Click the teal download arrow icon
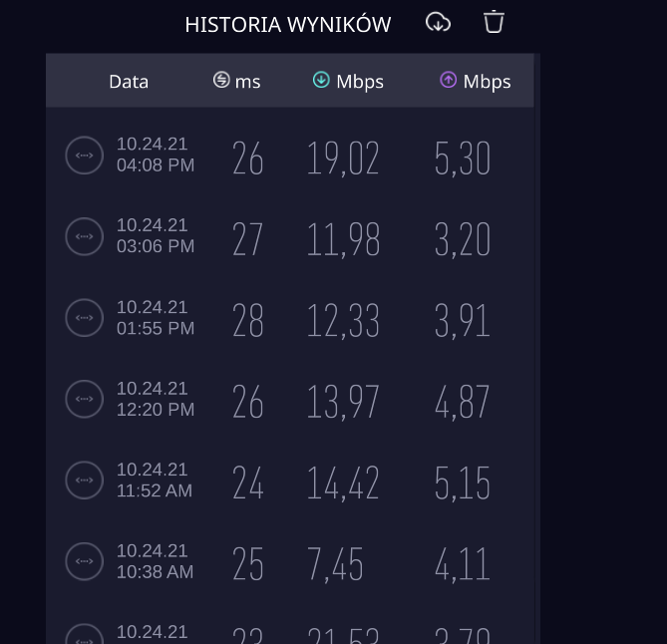 click(x=321, y=80)
